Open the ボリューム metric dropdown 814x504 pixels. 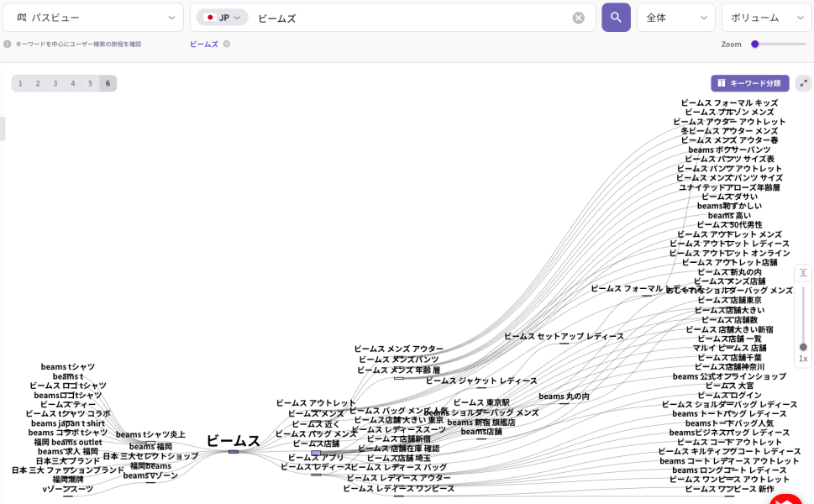pyautogui.click(x=768, y=18)
